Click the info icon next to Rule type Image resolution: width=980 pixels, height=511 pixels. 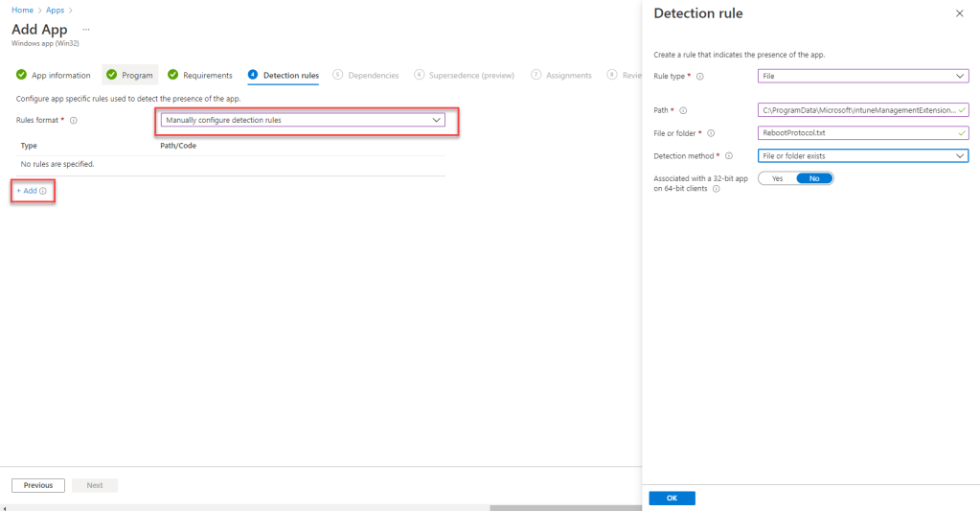coord(700,77)
